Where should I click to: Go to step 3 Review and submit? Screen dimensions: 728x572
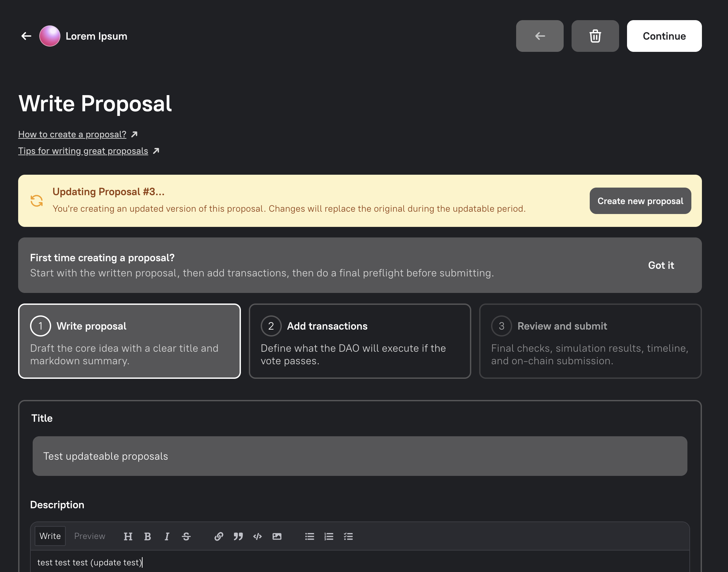(590, 341)
